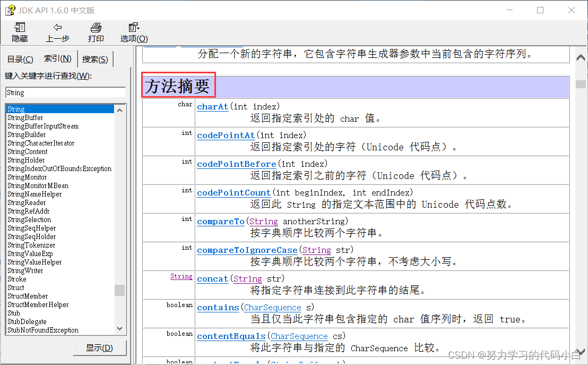This screenshot has height=365, width=588.
Task: Open the compareToIgnoreCase method link
Action: point(247,250)
